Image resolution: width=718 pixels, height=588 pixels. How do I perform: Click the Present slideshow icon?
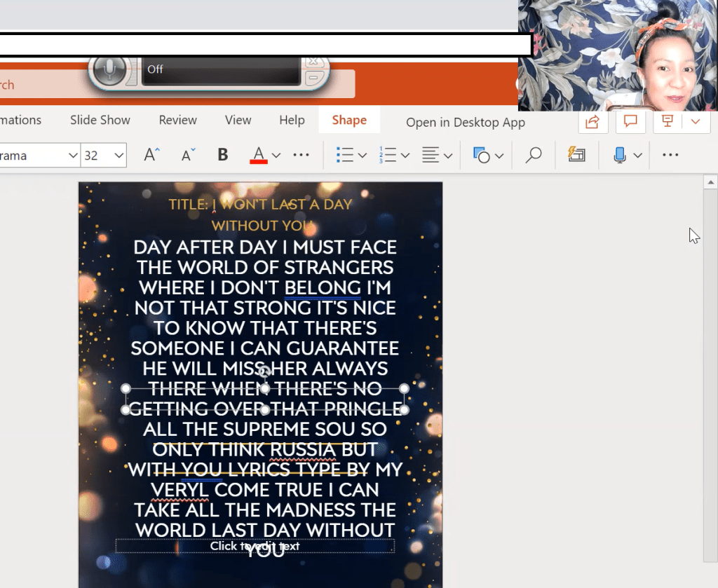tap(668, 122)
